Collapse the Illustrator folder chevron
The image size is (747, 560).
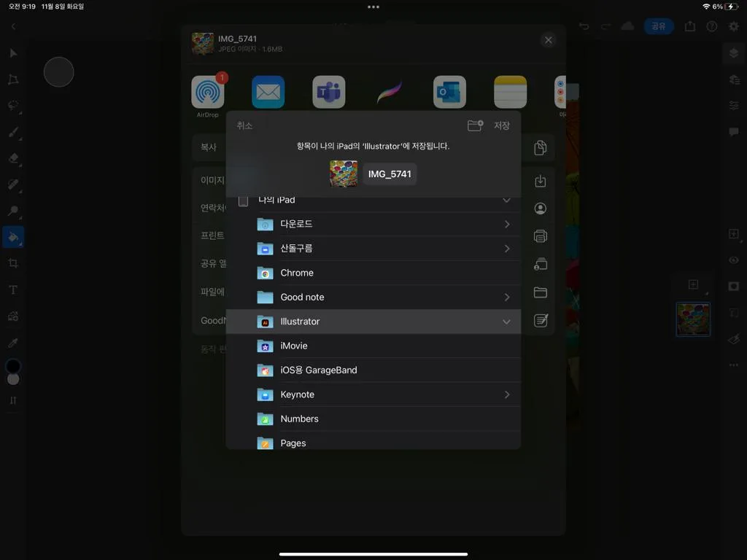coord(506,322)
